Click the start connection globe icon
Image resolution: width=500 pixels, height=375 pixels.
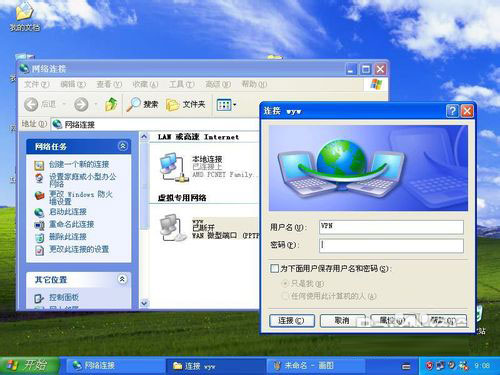[39, 212]
